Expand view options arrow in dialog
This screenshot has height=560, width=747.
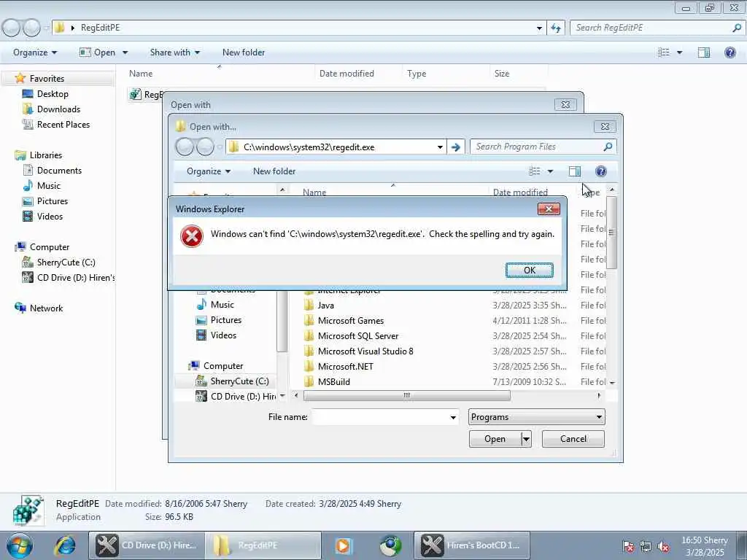pos(550,171)
